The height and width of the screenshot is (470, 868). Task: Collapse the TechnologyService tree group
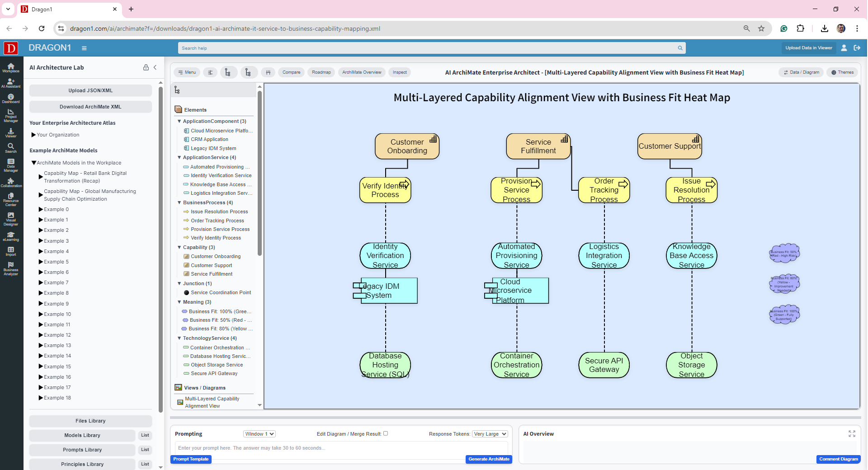click(x=179, y=338)
